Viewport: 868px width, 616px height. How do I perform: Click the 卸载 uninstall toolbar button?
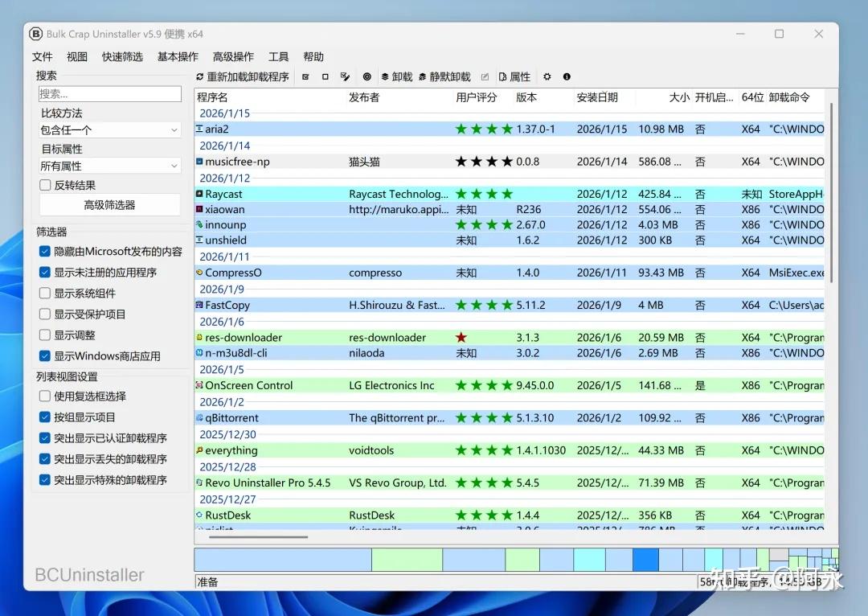click(x=397, y=77)
